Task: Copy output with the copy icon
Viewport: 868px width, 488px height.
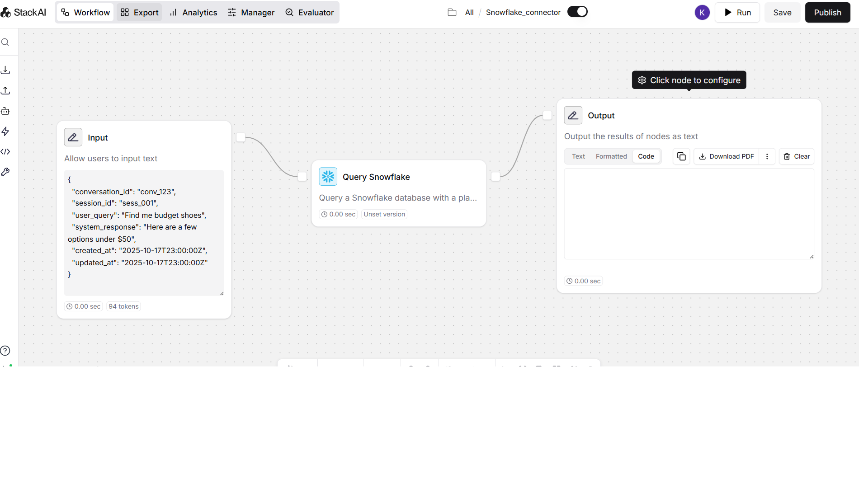Action: click(x=681, y=156)
